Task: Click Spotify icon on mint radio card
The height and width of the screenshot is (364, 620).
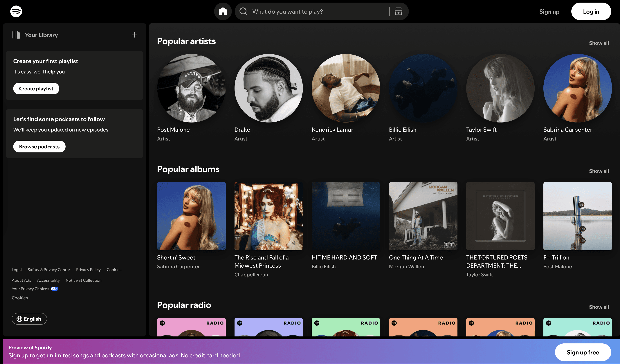Action: pos(549,323)
